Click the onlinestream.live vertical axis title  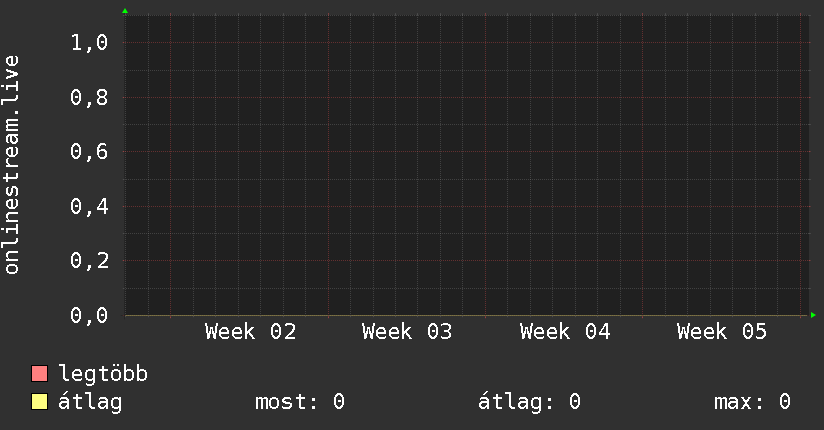[x=12, y=165]
